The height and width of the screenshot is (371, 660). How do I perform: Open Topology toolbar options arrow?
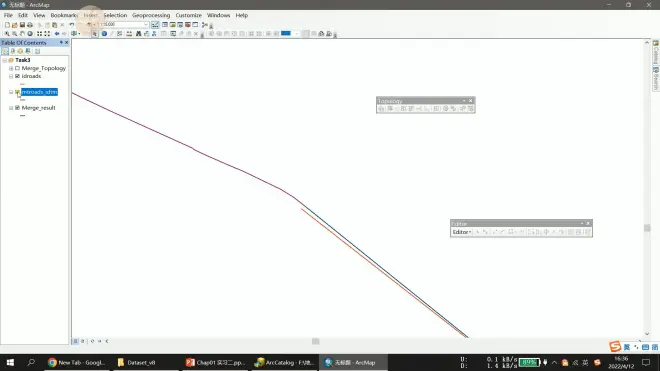[x=464, y=101]
